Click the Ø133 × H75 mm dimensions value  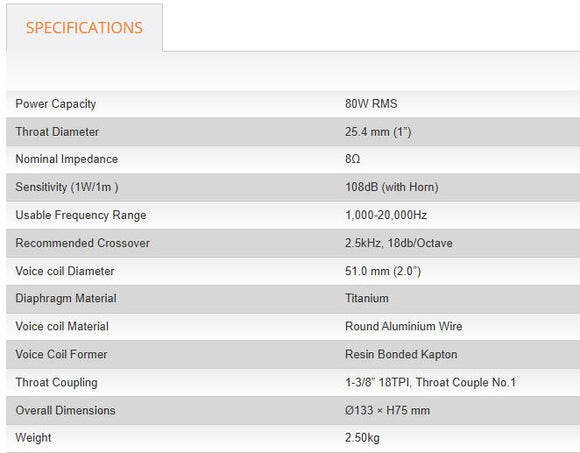point(387,410)
